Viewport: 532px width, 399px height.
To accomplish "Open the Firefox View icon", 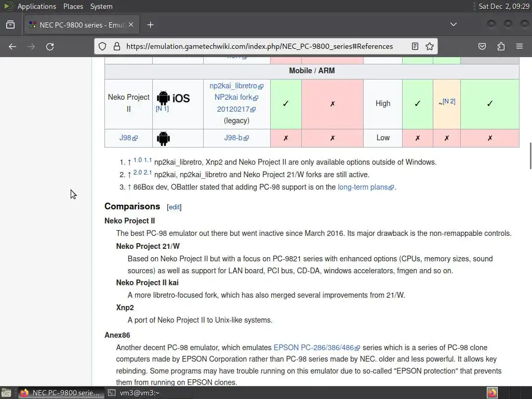I will 10,25.
